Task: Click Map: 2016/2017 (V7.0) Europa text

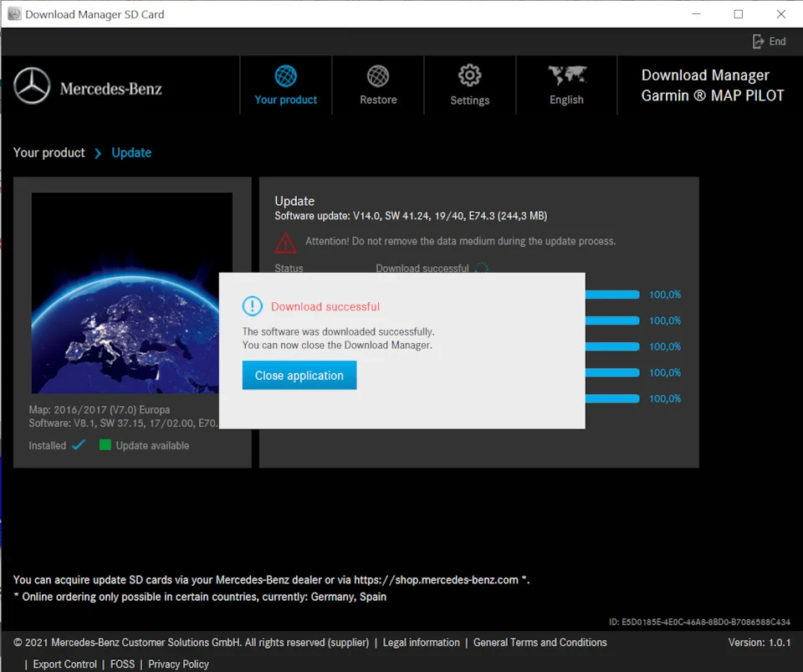Action: [x=100, y=410]
